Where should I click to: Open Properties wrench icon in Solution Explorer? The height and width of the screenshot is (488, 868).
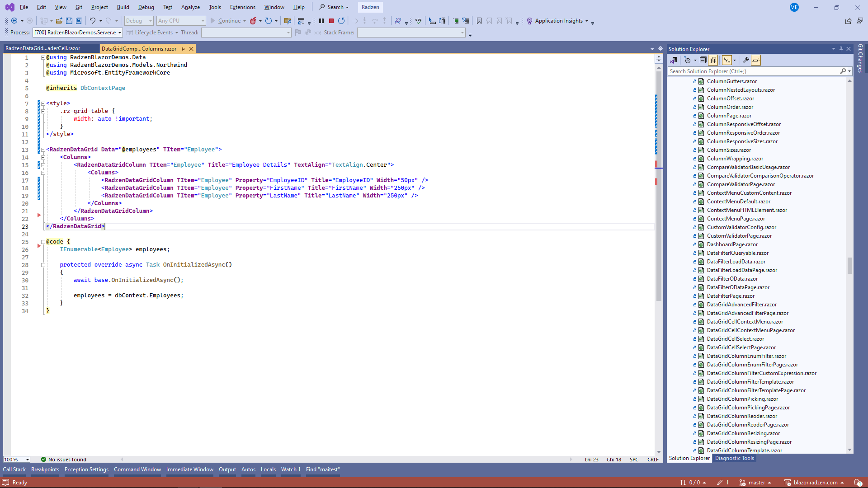point(746,60)
